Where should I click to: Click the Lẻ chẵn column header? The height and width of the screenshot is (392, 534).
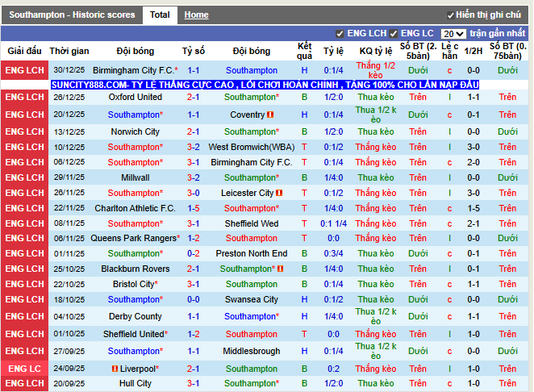pyautogui.click(x=449, y=51)
